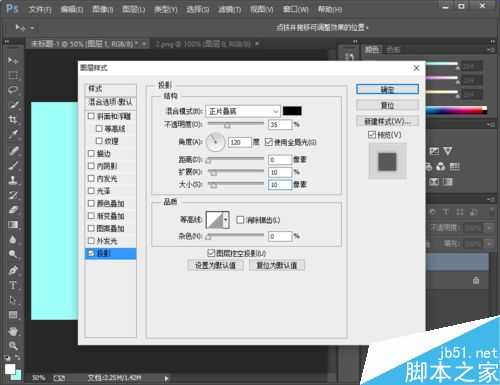Select the Crop tool
The image size is (500, 385).
[13, 120]
